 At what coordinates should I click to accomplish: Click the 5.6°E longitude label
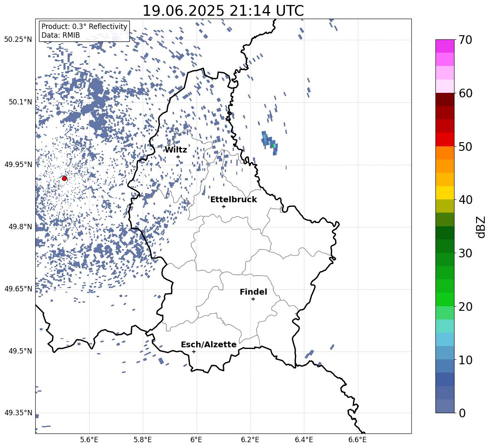click(89, 440)
